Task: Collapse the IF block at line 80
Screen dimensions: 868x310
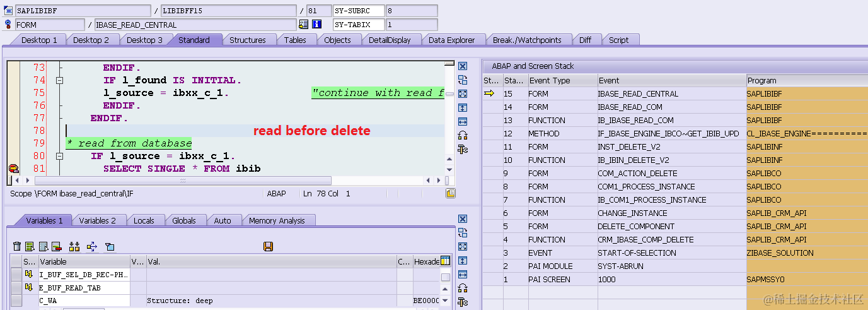Action: click(60, 156)
